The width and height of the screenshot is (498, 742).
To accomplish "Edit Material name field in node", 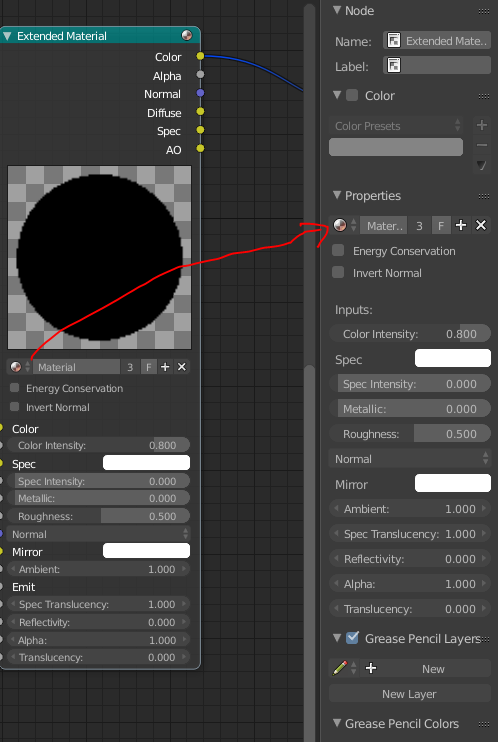I will 76,367.
